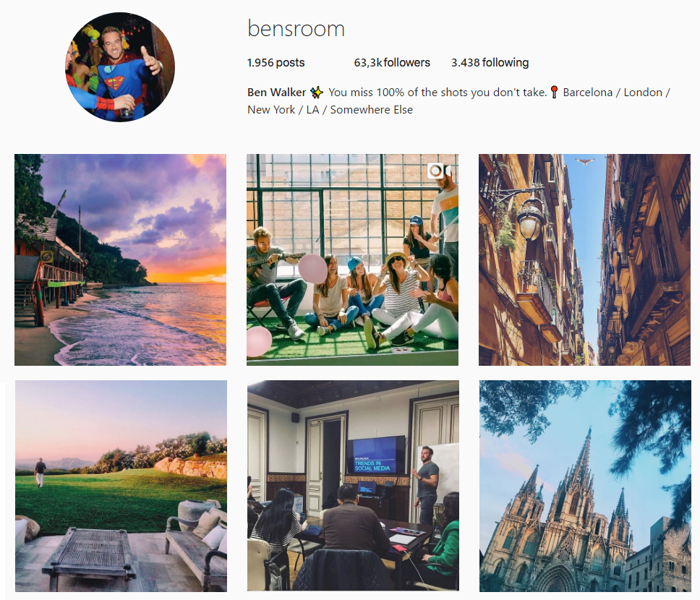Image resolution: width=700 pixels, height=600 pixels.
Task: Click the video camera icon on group post
Action: [438, 171]
